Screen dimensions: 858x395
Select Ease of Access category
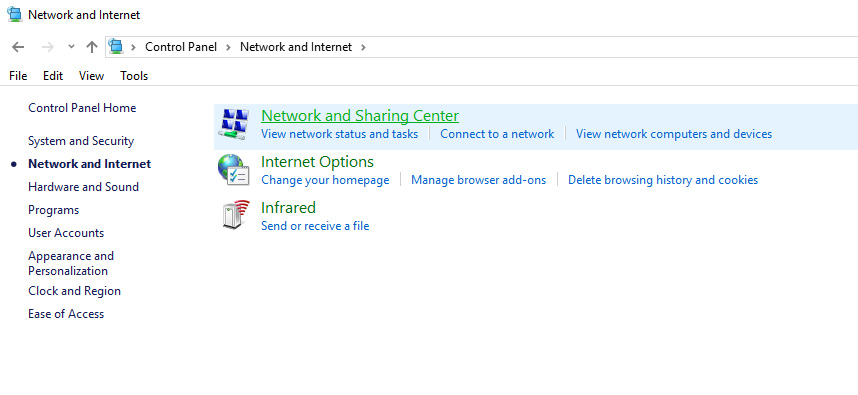(x=66, y=314)
